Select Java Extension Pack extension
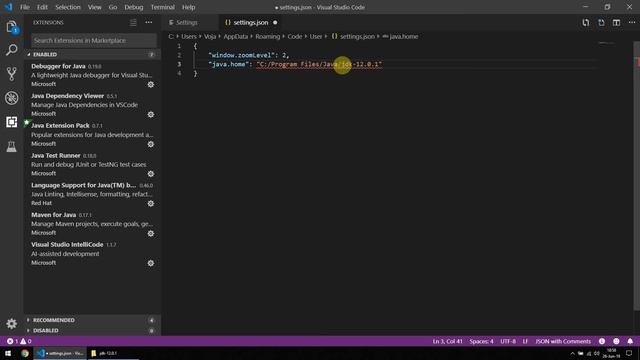640x360 pixels. click(x=92, y=135)
